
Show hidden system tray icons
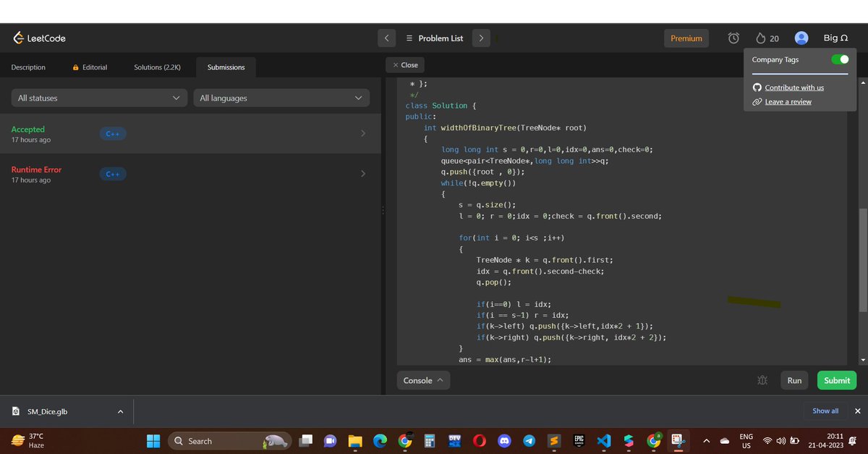(x=706, y=440)
